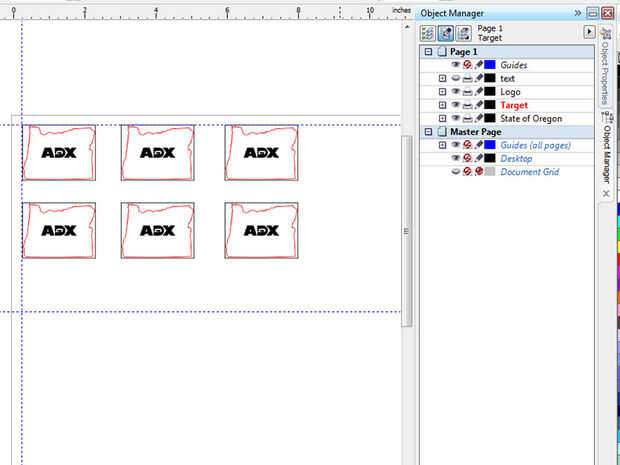Click the blue color swatch of Guides layer
Viewport: 620px width, 465px height.
pos(490,65)
